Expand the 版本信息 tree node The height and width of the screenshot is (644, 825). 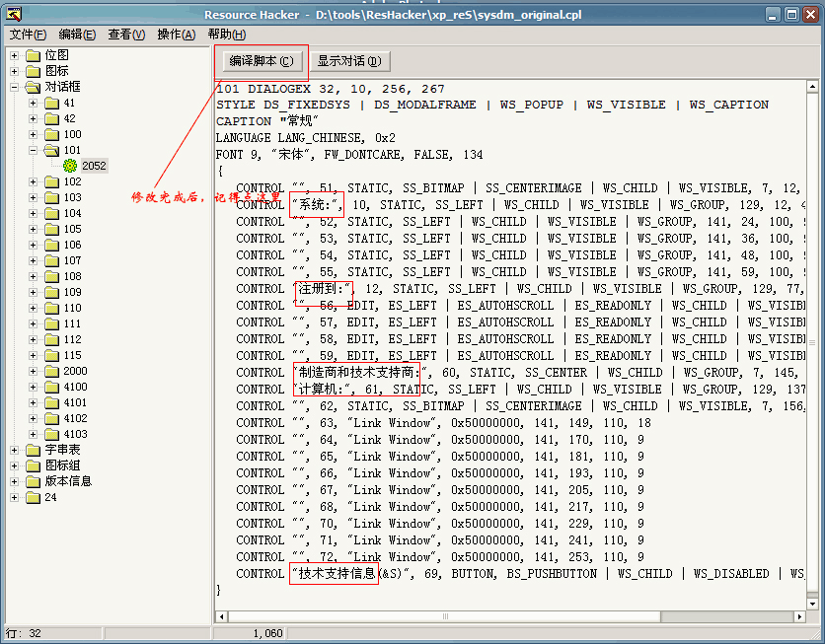[14, 481]
